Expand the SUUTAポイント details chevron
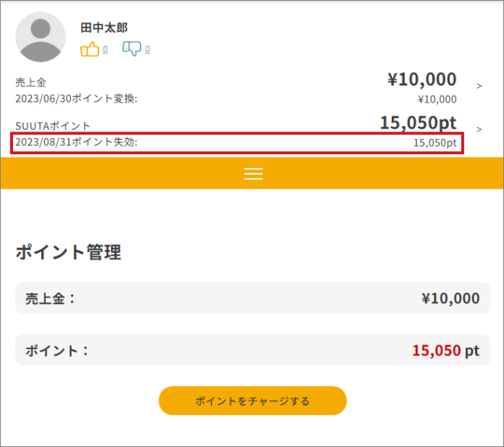The width and height of the screenshot is (504, 447). coord(479,129)
